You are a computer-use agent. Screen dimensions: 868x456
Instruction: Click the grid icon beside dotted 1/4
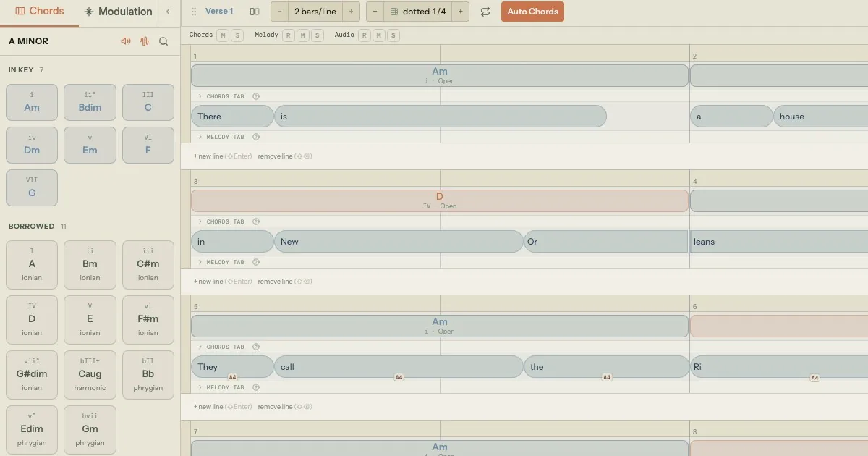pyautogui.click(x=394, y=12)
